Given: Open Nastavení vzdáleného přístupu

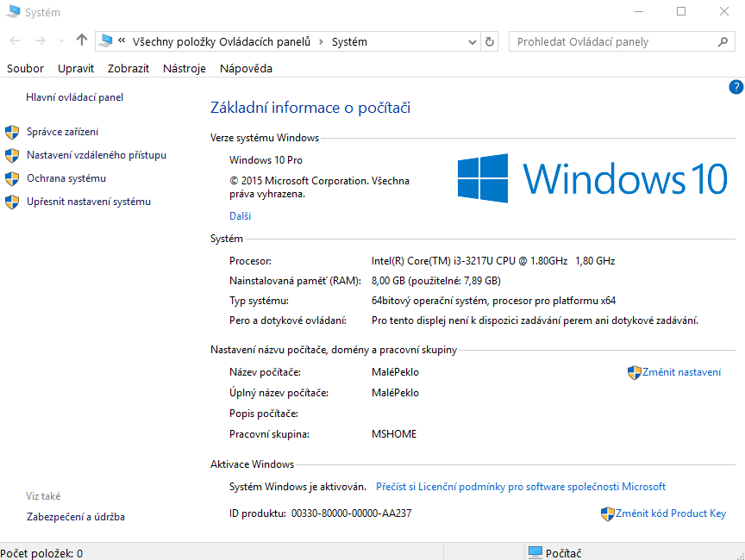Looking at the screenshot, I should [x=97, y=155].
